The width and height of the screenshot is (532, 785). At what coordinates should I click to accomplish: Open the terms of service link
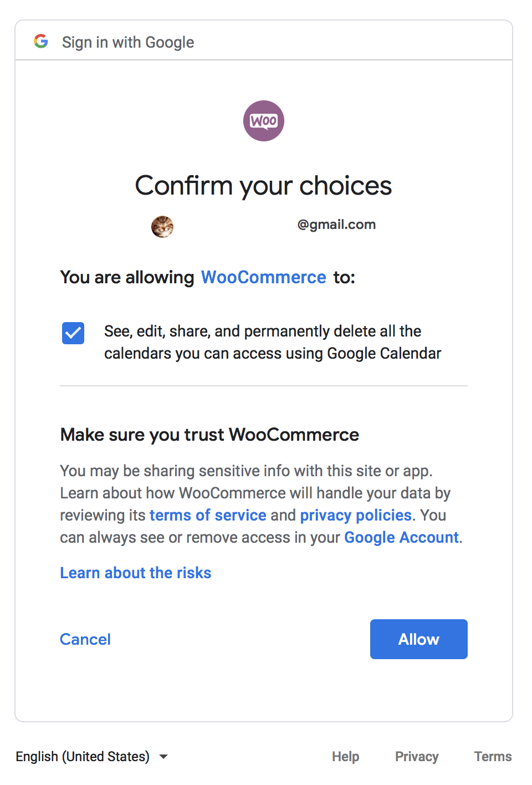coord(208,515)
